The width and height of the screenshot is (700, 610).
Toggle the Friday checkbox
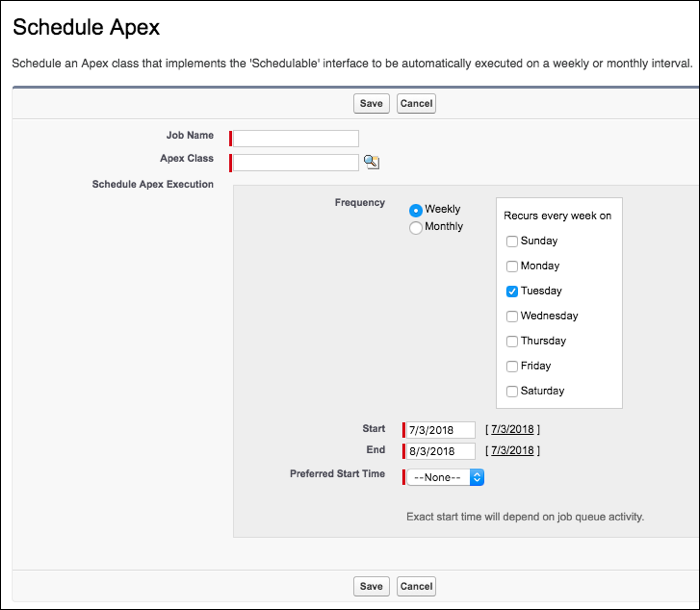[x=512, y=366]
